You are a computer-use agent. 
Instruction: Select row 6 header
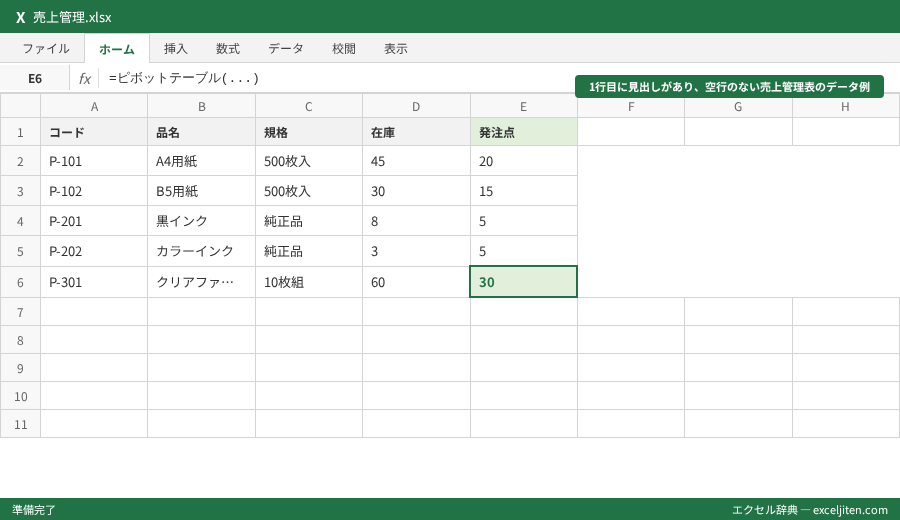point(20,282)
